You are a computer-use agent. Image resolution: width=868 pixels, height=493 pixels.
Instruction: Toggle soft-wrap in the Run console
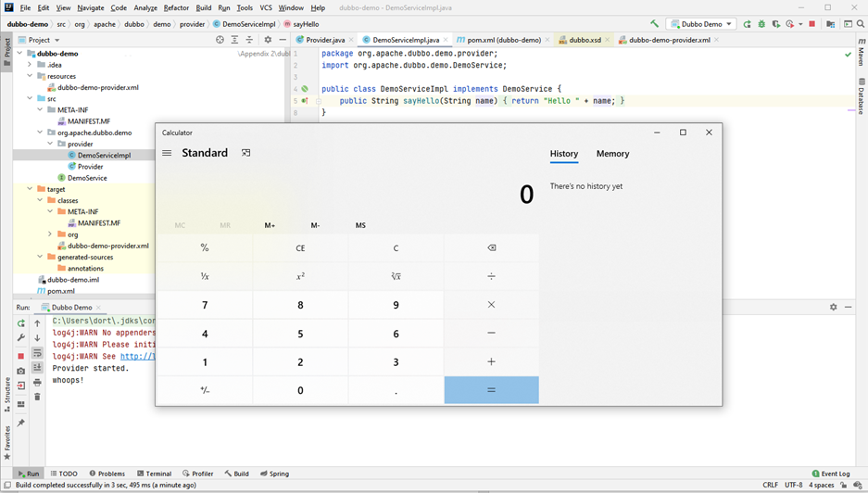[37, 353]
